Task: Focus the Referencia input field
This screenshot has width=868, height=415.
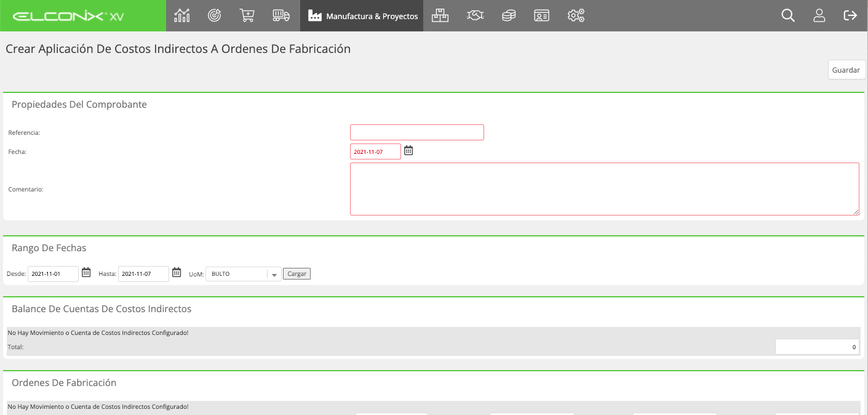Action: (417, 132)
